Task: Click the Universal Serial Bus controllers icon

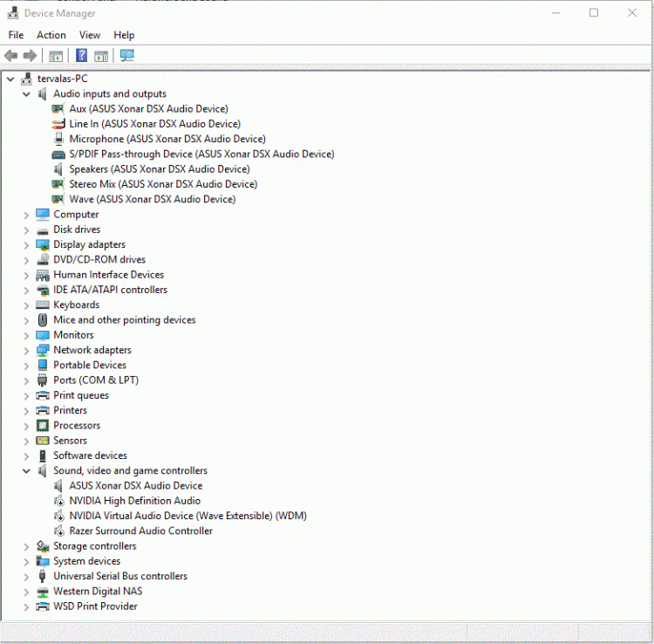Action: point(42,576)
